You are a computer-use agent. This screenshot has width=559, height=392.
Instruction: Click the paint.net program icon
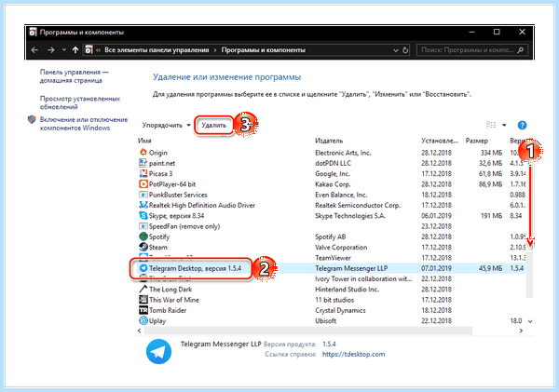tap(143, 163)
